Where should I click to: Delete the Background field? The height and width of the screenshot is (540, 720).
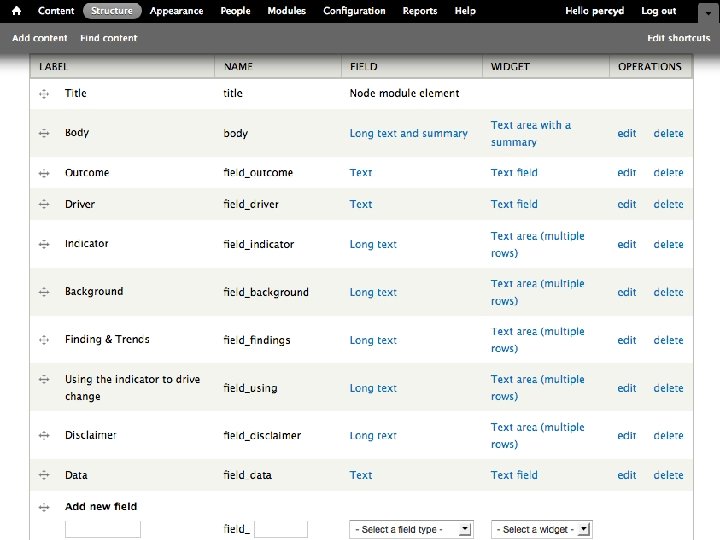669,292
